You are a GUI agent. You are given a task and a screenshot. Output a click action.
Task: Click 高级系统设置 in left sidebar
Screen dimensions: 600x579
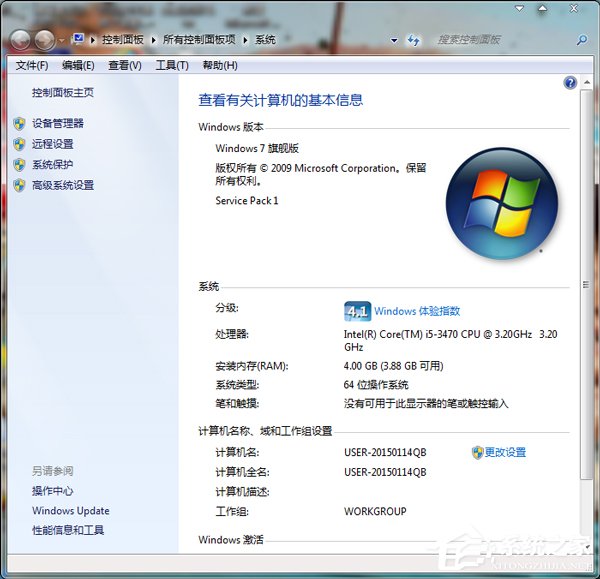point(63,185)
